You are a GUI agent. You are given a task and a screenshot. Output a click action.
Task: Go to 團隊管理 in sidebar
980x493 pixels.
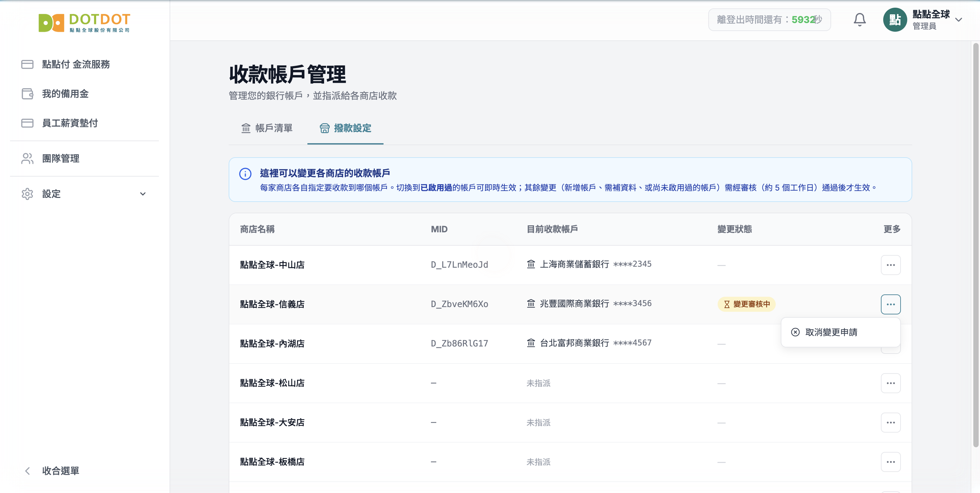click(x=84, y=158)
